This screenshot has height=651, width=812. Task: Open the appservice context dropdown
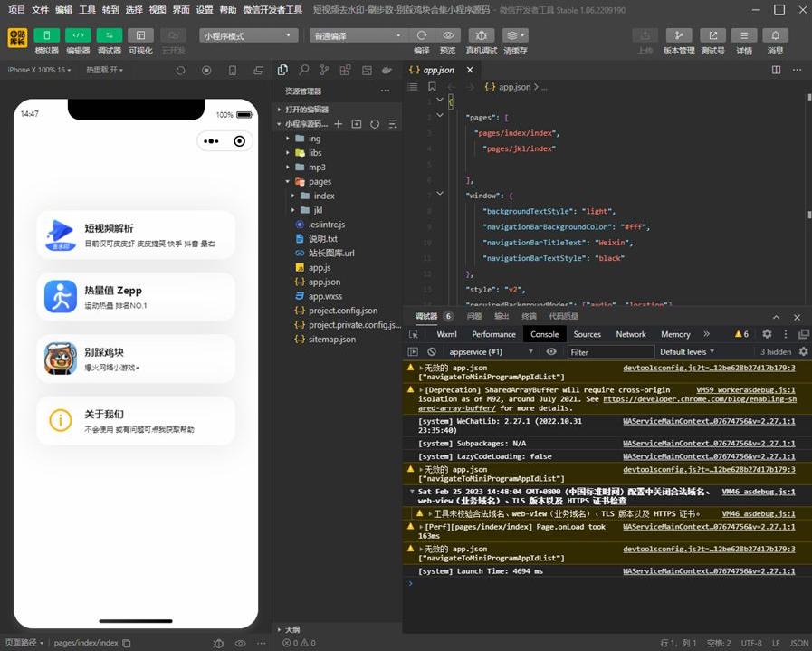(x=491, y=351)
